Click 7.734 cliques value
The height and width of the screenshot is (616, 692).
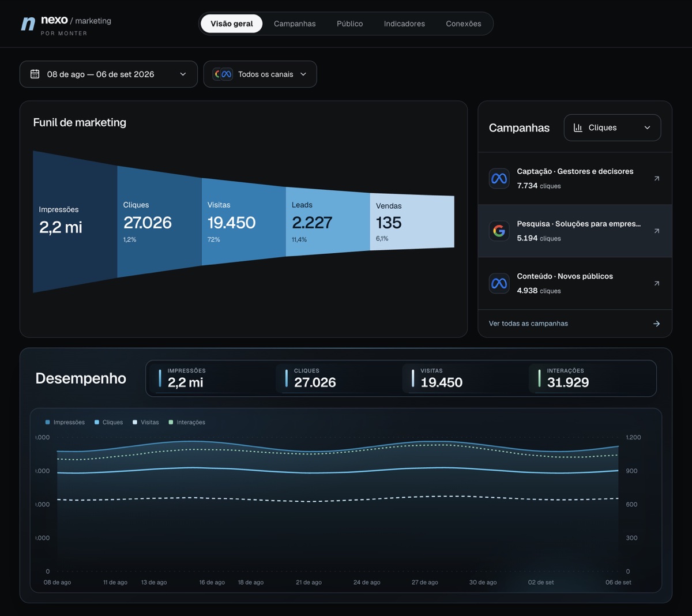[539, 186]
